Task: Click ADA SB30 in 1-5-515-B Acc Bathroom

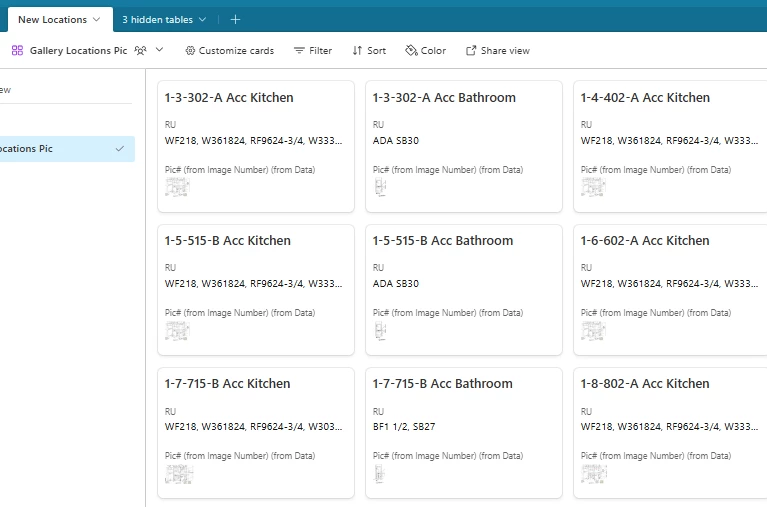Action: click(x=396, y=283)
